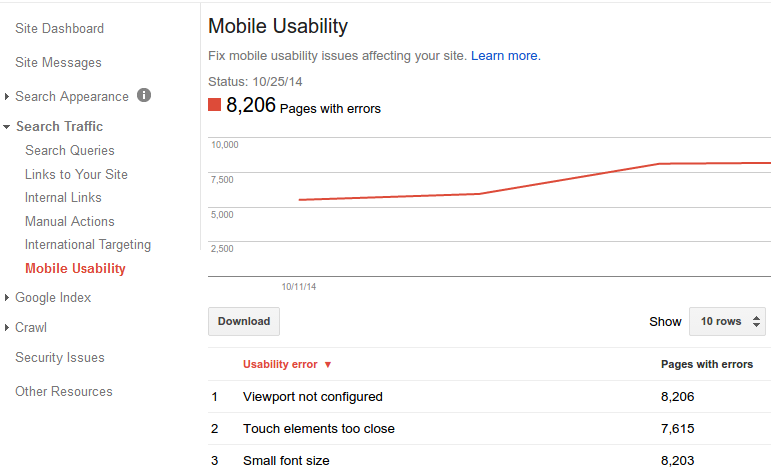Open the Learn more link
The height and width of the screenshot is (473, 771).
pos(505,56)
